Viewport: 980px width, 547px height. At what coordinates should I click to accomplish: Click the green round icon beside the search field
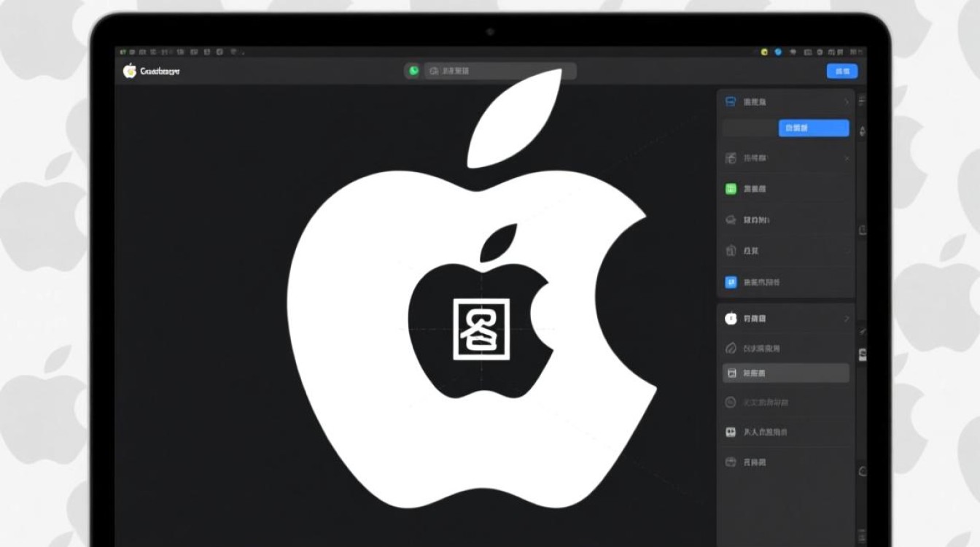point(414,71)
